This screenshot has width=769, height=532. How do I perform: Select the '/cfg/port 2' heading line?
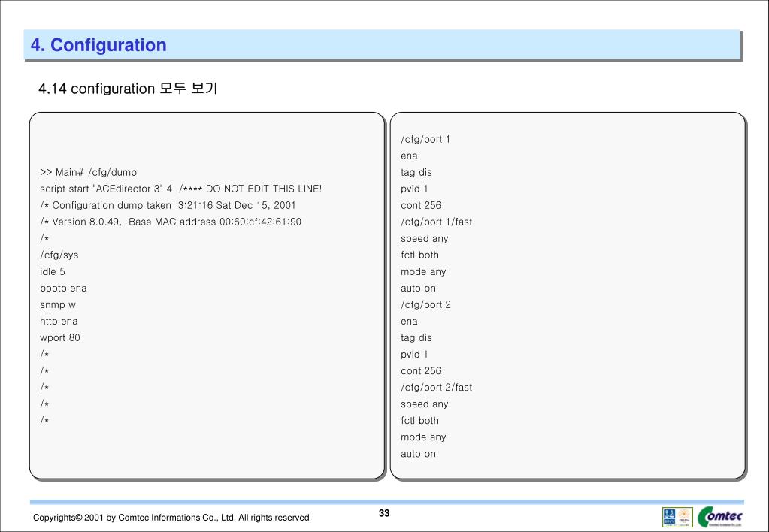tap(425, 305)
